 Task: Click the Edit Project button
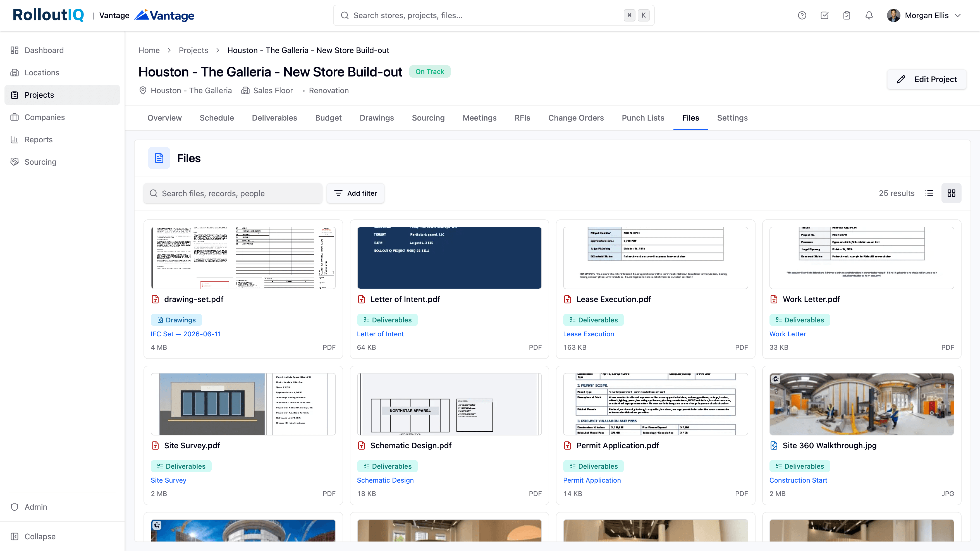927,80
